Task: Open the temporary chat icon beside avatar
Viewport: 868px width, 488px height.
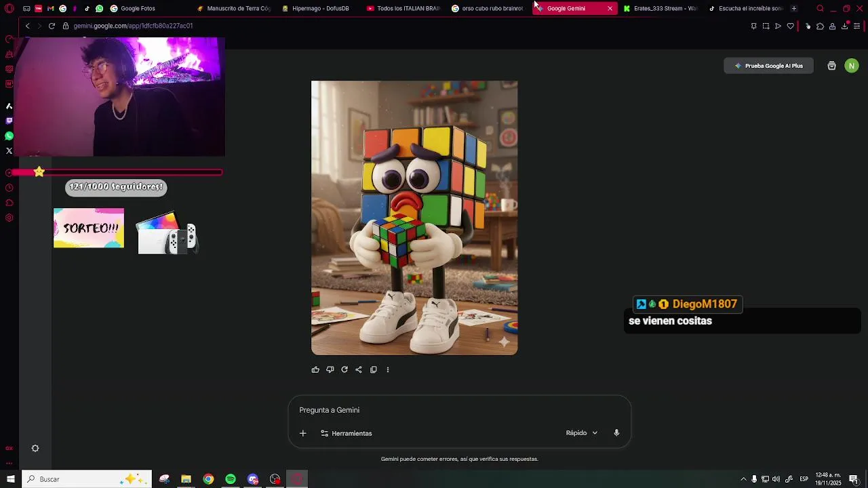Action: (x=832, y=66)
